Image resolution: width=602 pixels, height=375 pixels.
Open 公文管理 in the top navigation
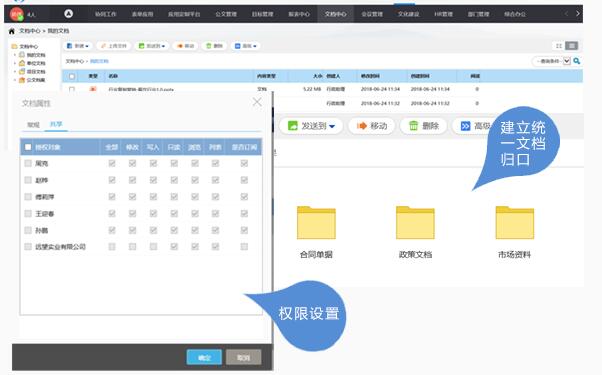click(226, 14)
